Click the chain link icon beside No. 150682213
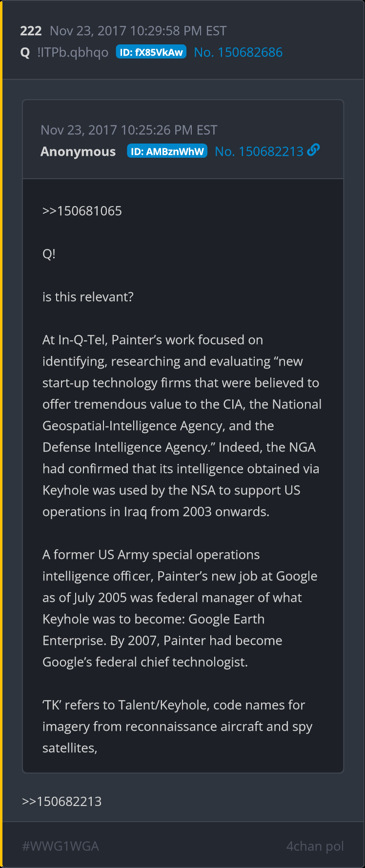Image resolution: width=365 pixels, height=868 pixels. pos(314,150)
